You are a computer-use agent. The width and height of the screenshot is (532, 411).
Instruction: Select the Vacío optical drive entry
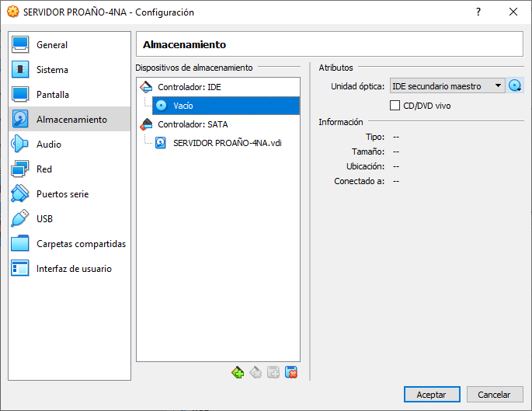pos(226,106)
